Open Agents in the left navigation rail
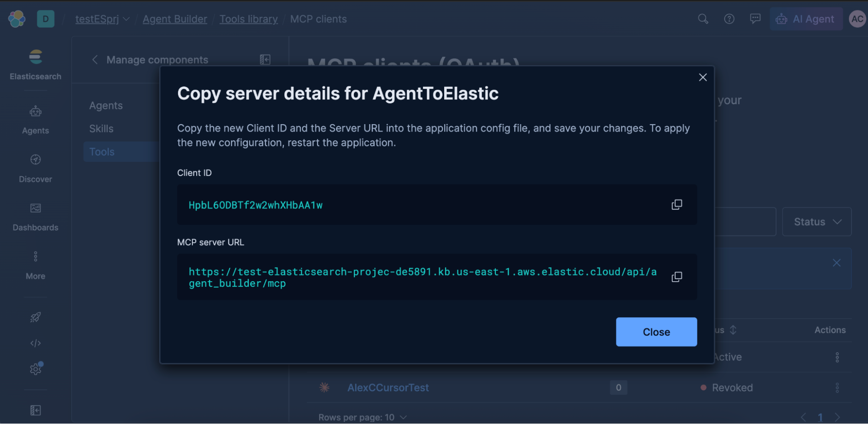 coord(36,119)
